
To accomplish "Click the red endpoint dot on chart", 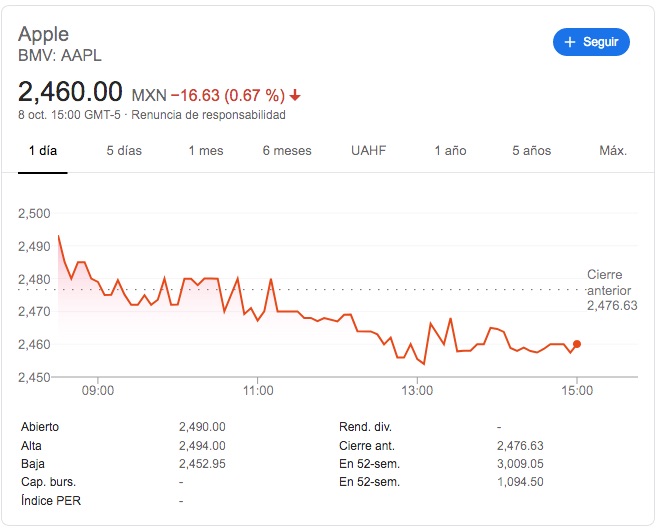I will pos(576,344).
